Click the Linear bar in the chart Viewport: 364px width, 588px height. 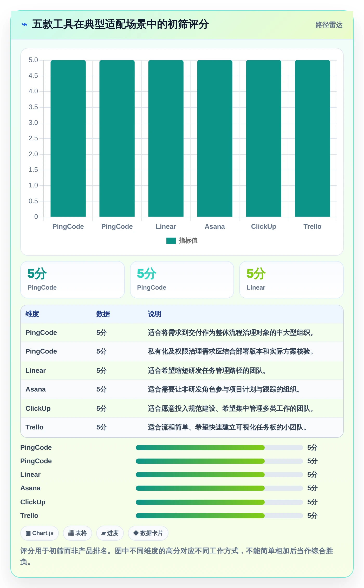click(166, 139)
